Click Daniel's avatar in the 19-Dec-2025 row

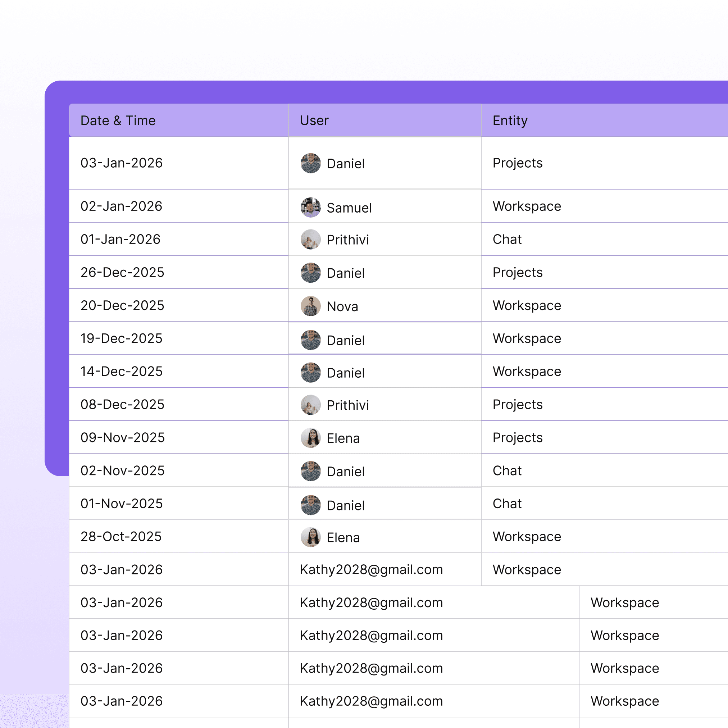coord(310,340)
